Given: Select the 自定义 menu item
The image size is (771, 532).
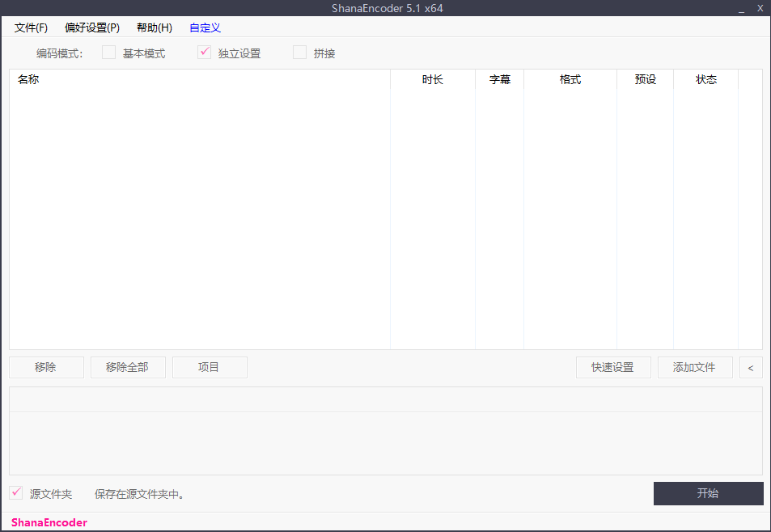Looking at the screenshot, I should [x=204, y=27].
